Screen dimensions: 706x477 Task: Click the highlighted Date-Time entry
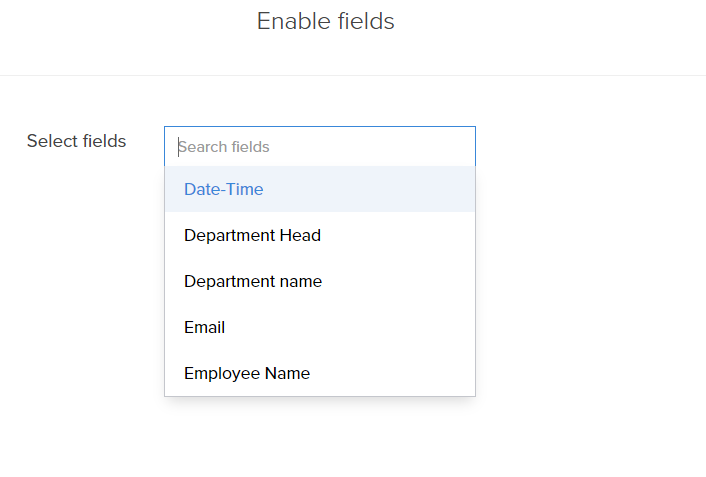pyautogui.click(x=224, y=189)
